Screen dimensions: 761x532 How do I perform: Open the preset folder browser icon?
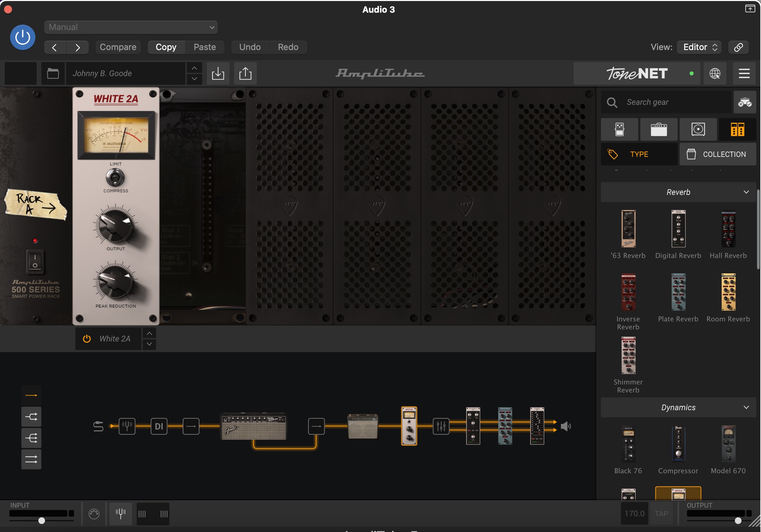point(53,73)
